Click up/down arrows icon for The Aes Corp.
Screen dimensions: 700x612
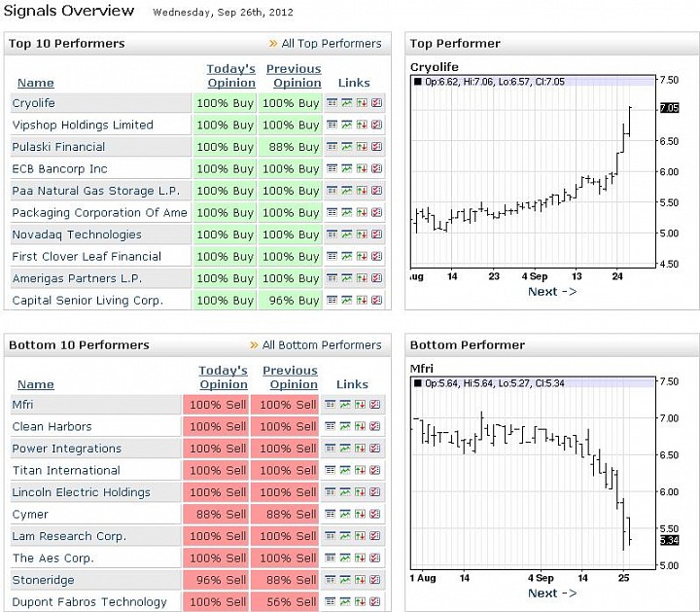pyautogui.click(x=360, y=558)
